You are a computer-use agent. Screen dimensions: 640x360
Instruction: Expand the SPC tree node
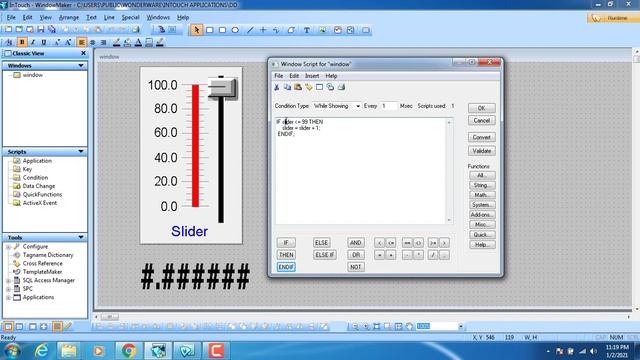(8, 289)
